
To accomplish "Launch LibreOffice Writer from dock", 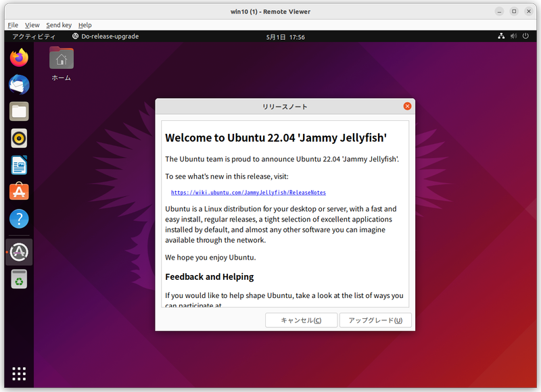I will (19, 165).
